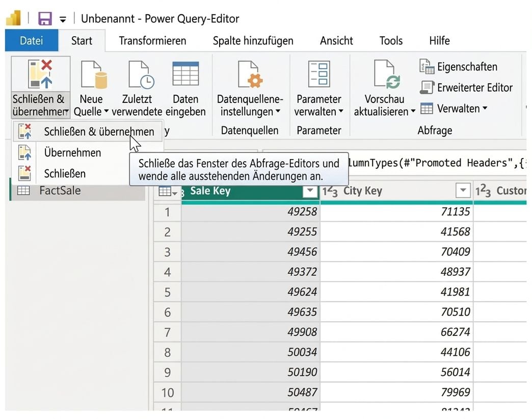Screen dimensions: 532x419
Task: Open the Tools ribbon tab
Action: (391, 41)
